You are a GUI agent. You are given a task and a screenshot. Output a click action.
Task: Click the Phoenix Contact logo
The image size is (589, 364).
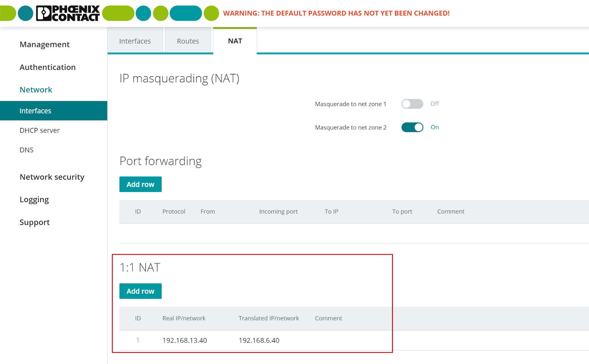click(x=68, y=13)
